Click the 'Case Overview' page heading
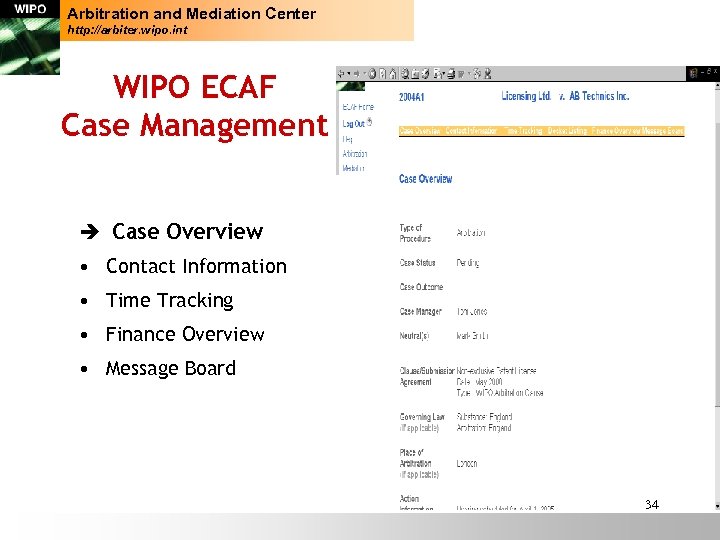 (426, 179)
